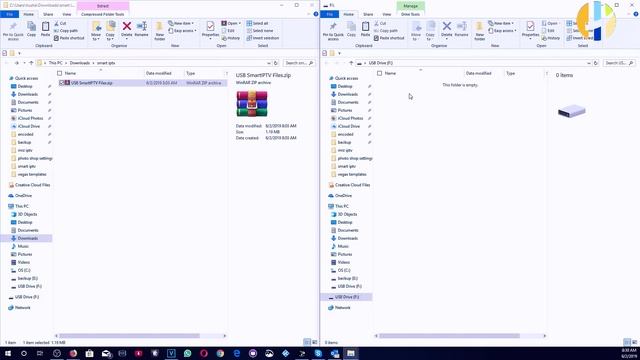
Task: Click Properties in USB Drive window ribbon
Action: coord(530,29)
